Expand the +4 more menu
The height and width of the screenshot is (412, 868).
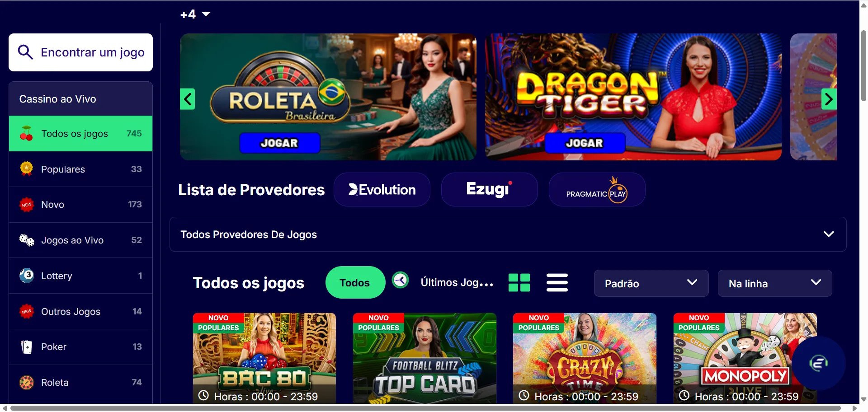pos(195,14)
